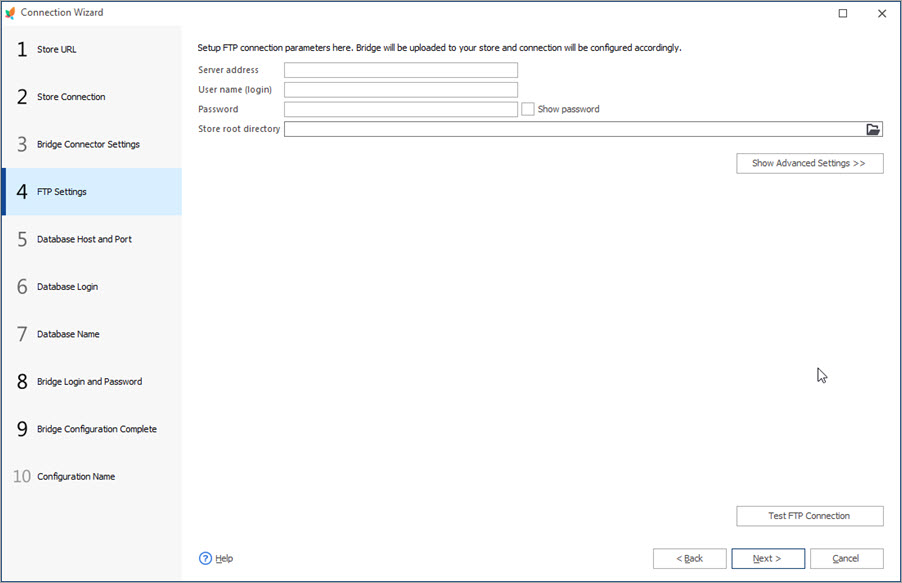Jump to step 6 Database Login

[x=92, y=287]
